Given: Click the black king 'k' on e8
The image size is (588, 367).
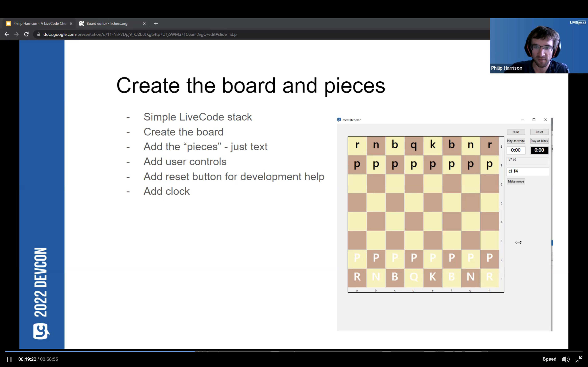Looking at the screenshot, I should point(432,145).
